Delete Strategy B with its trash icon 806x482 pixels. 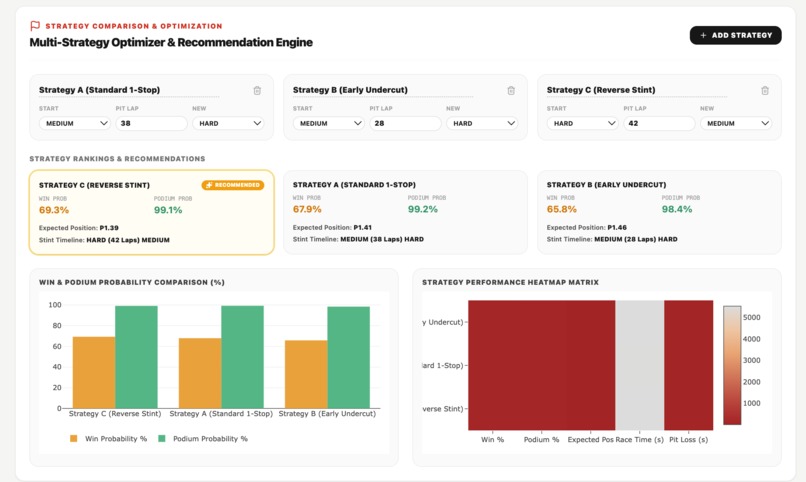tap(511, 90)
